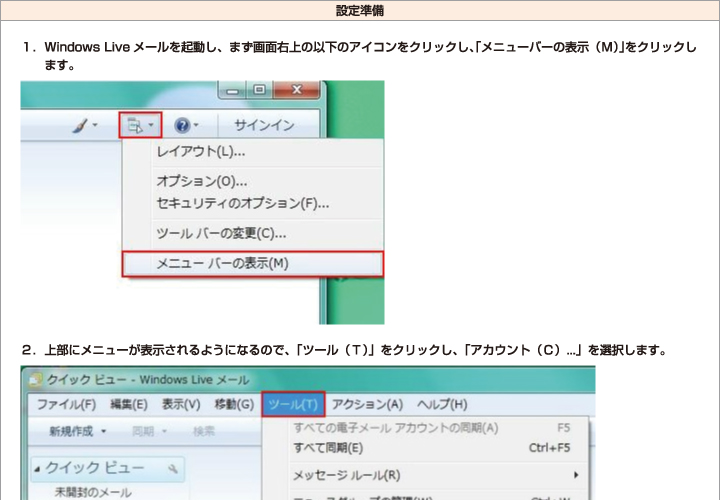Click the 新規作成 toolbar button

[71, 431]
